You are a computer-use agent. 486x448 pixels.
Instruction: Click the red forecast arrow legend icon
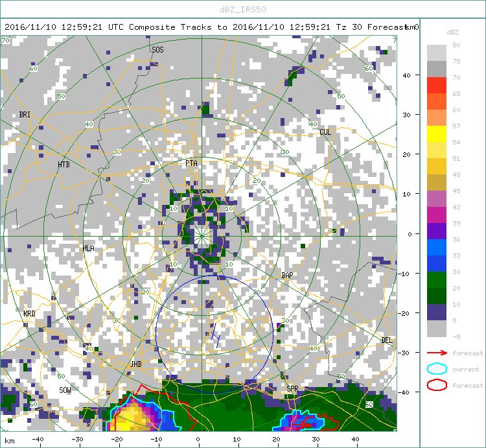[x=437, y=353]
